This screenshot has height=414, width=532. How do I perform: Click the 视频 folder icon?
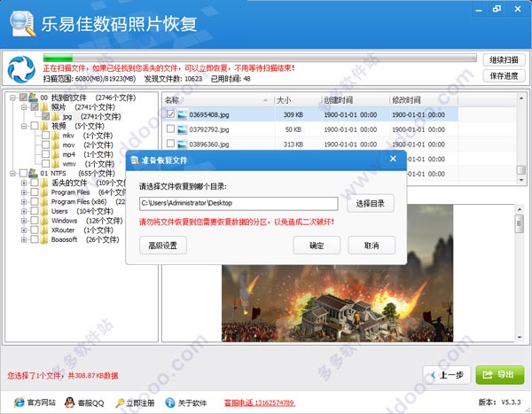(x=44, y=126)
